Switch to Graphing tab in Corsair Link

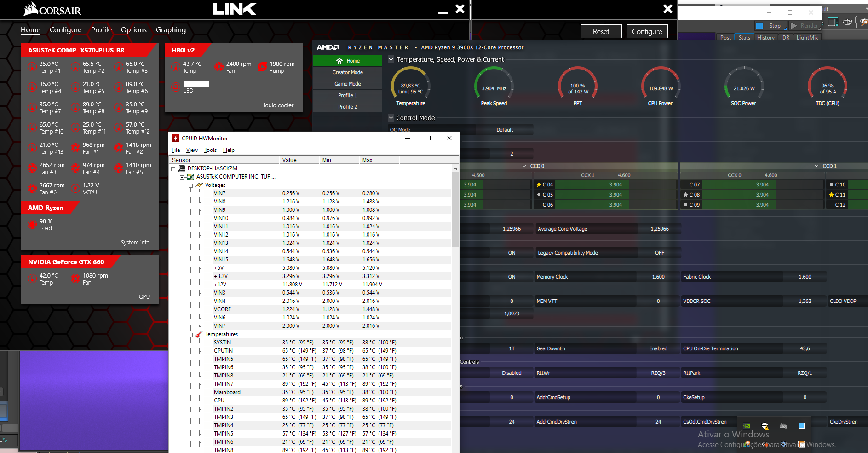[171, 30]
